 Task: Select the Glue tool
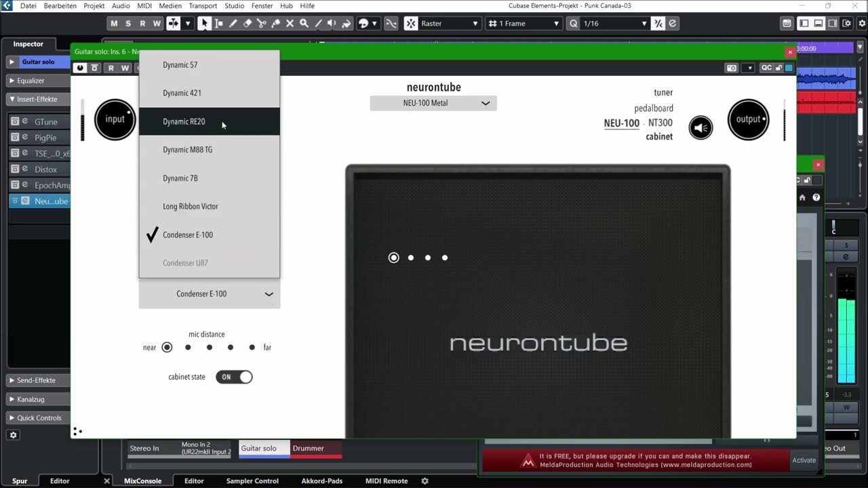(275, 23)
